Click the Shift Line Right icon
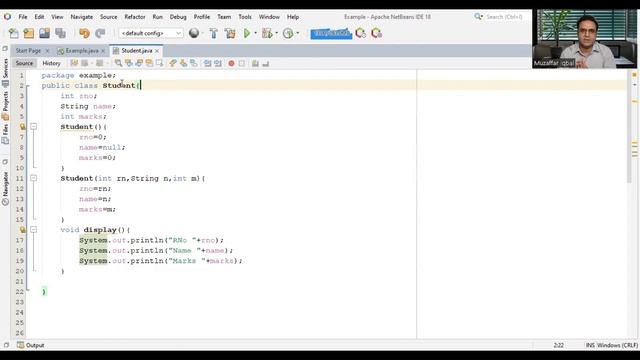The image size is (640, 360). 218,63
